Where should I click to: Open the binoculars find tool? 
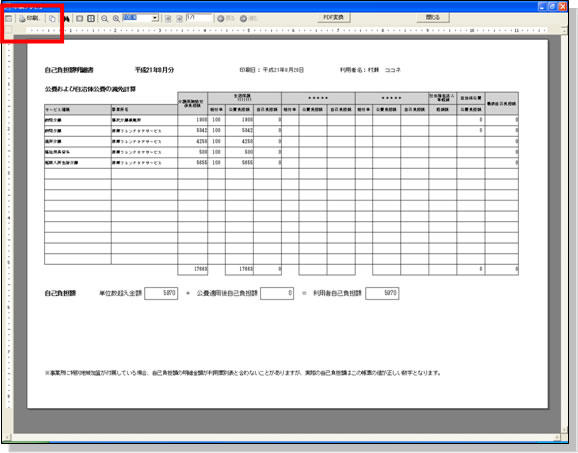[67, 18]
